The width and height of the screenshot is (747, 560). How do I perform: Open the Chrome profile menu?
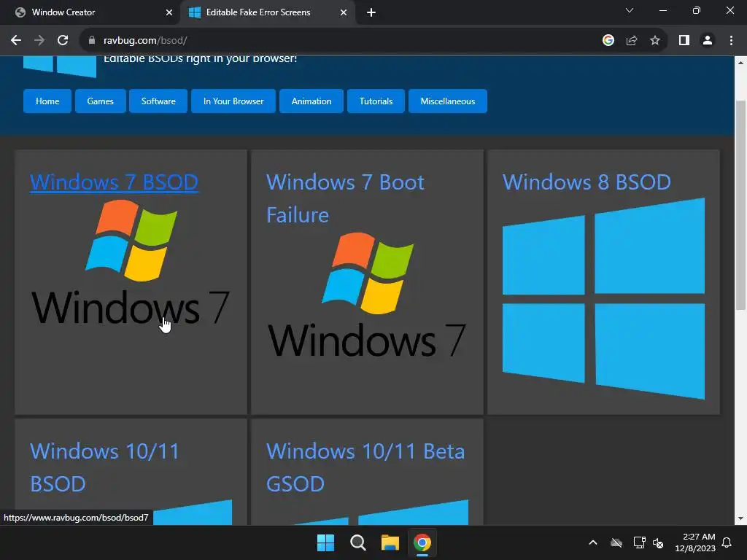pyautogui.click(x=708, y=41)
